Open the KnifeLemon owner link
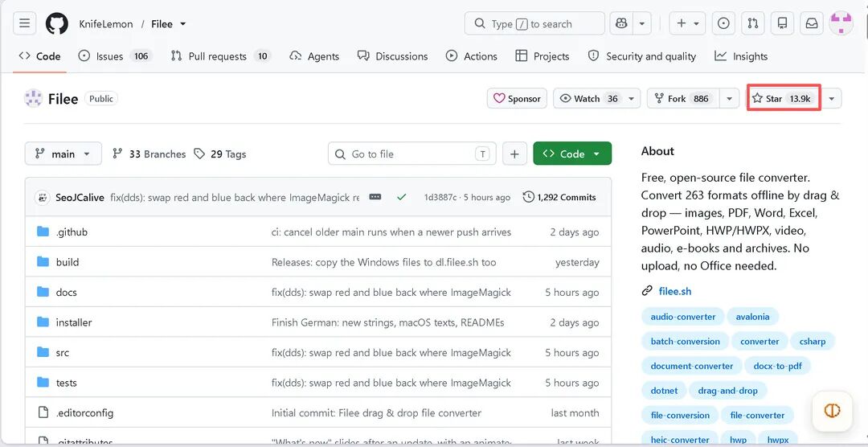Screen dimensions: 868x447 tap(106, 24)
